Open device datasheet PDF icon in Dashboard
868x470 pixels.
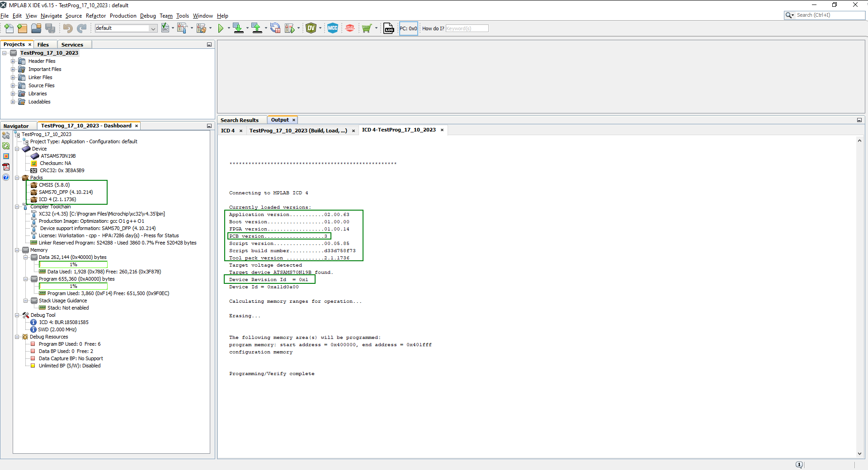pos(6,167)
